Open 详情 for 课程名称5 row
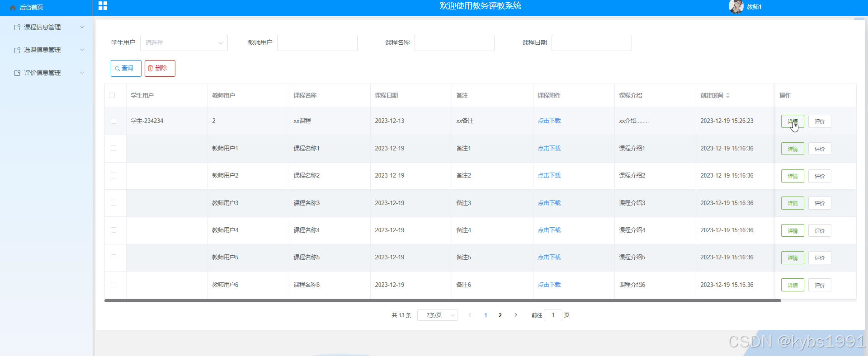The height and width of the screenshot is (356, 868). 793,258
